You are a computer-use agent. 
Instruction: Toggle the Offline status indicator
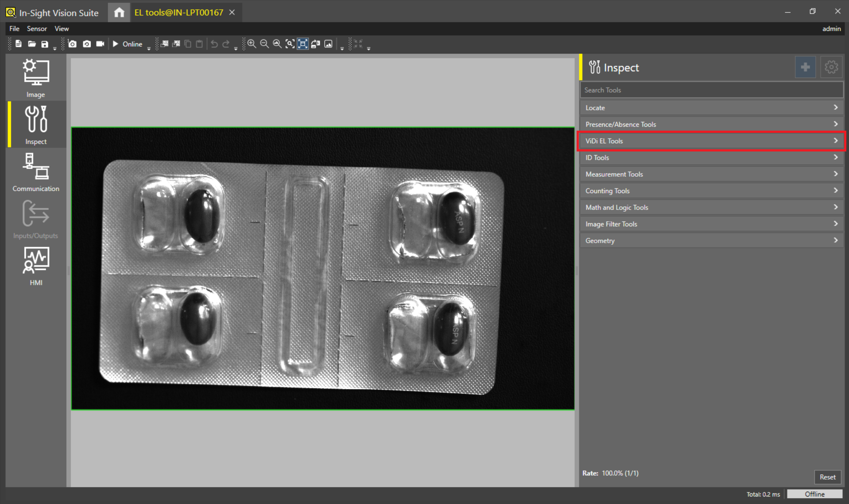[815, 494]
